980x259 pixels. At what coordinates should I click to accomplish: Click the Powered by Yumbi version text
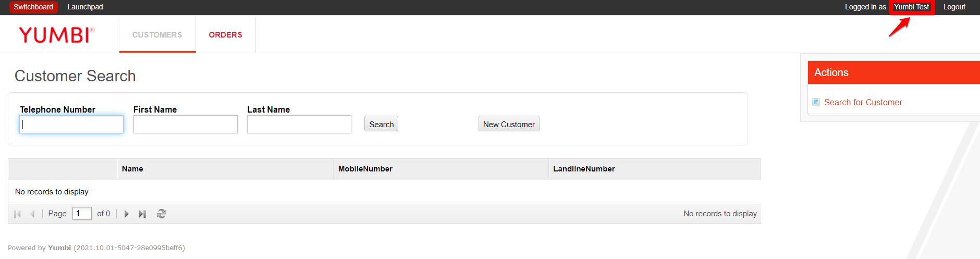coord(96,248)
